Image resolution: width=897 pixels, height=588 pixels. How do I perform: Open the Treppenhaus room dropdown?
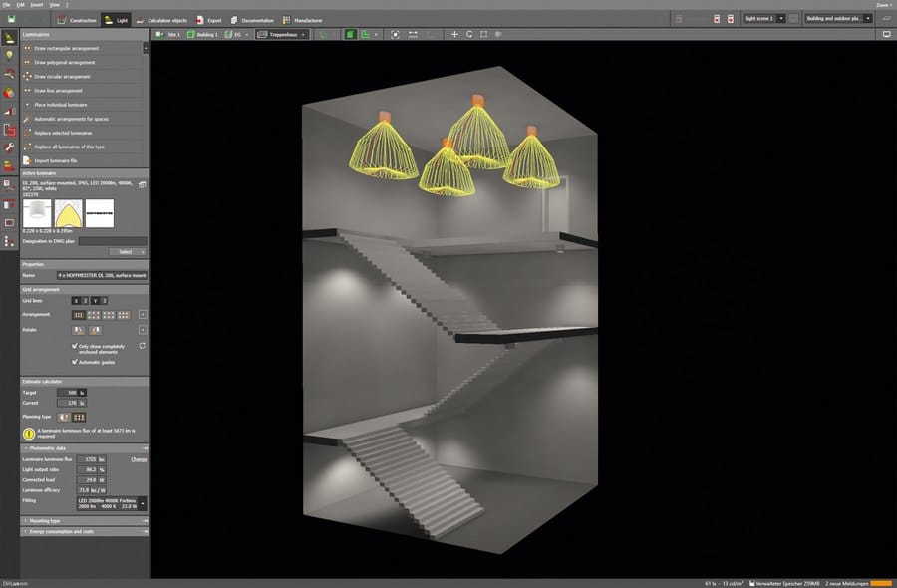283,34
